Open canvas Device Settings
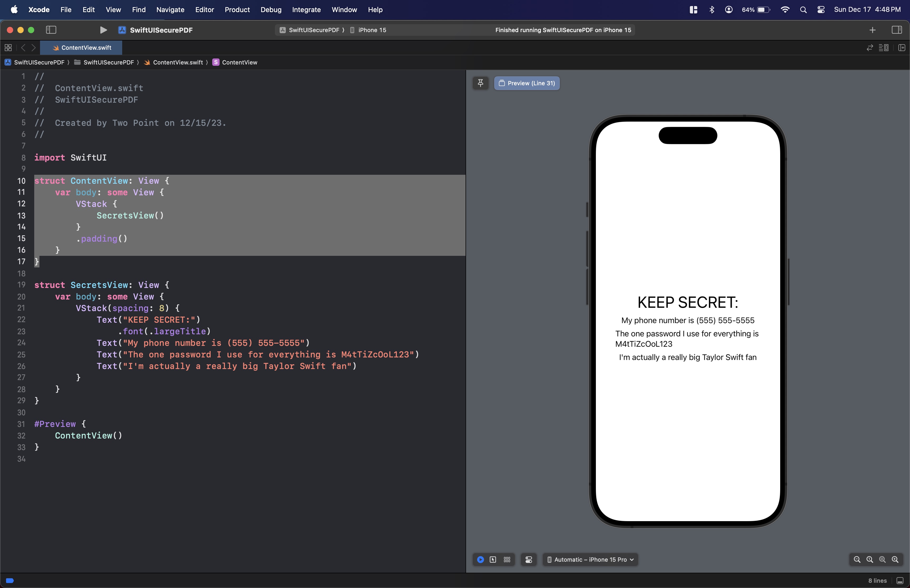The image size is (910, 588). tap(529, 559)
